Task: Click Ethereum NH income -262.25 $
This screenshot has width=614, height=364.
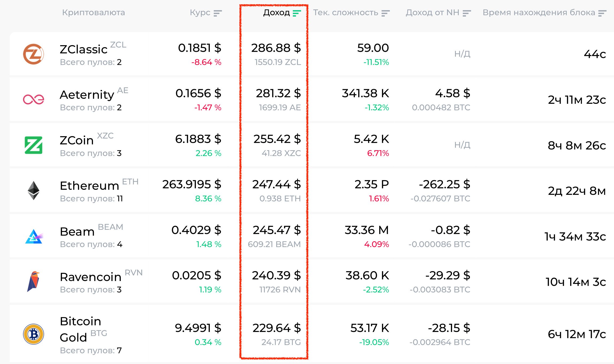Action: 445,184
